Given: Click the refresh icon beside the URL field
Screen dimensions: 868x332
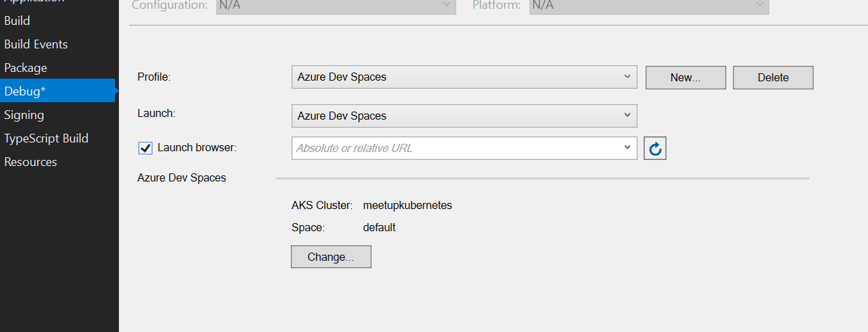Looking at the screenshot, I should pos(655,149).
